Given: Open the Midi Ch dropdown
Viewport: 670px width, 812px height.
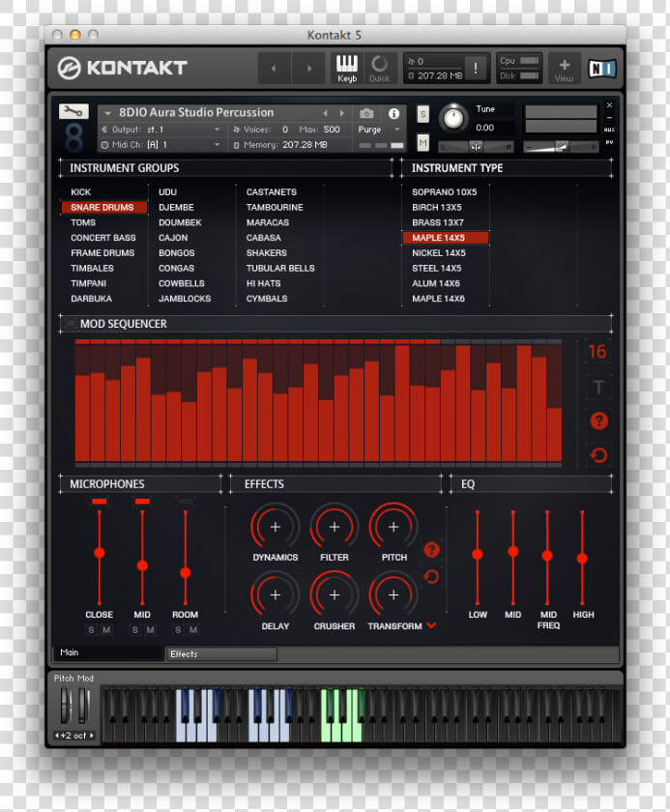Looking at the screenshot, I should point(161,145).
